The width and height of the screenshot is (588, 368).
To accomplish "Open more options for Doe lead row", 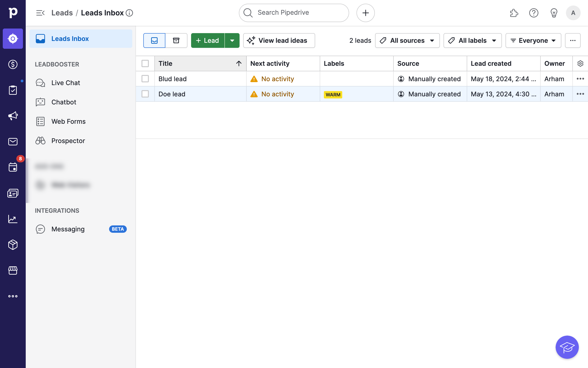I will (580, 94).
